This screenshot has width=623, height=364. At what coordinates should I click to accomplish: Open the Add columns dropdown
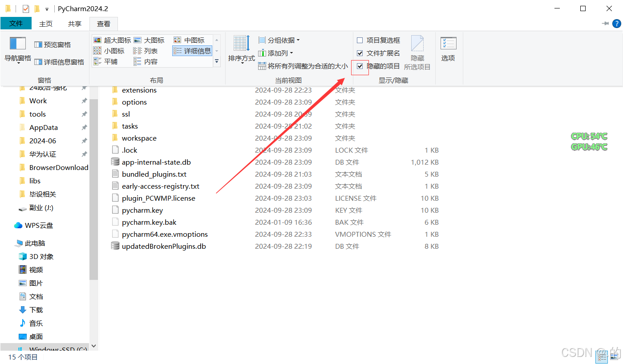coord(275,53)
